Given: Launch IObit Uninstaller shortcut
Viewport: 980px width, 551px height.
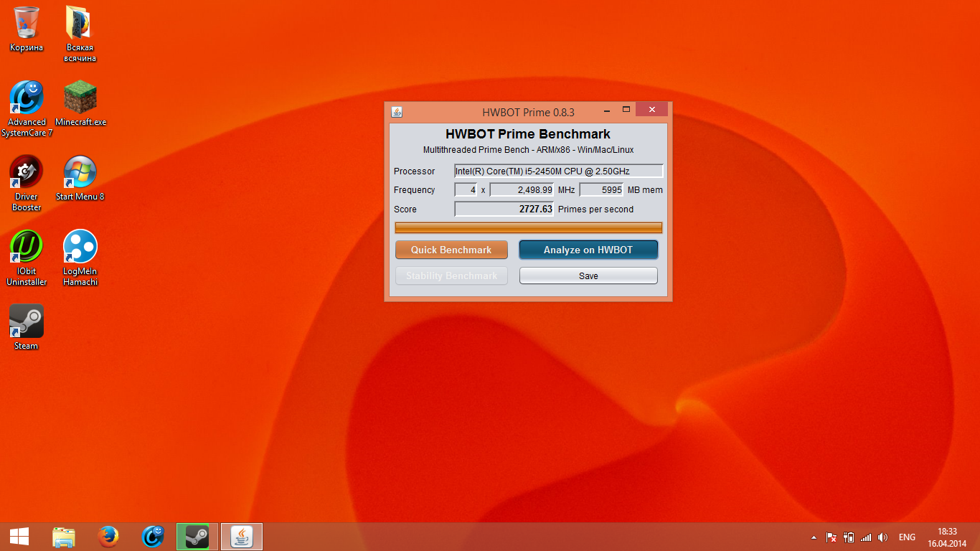Looking at the screenshot, I should click(x=27, y=258).
